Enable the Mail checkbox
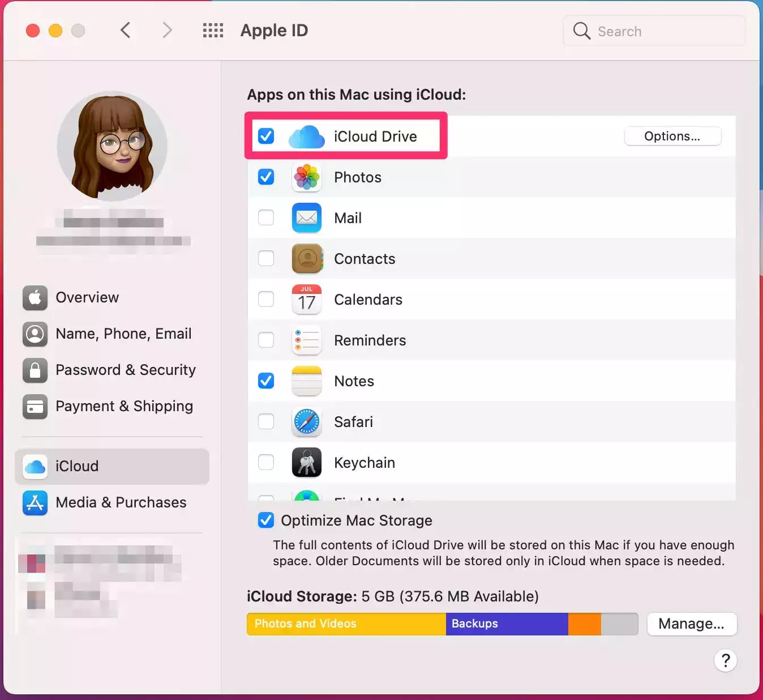This screenshot has height=700, width=763. coord(266,218)
